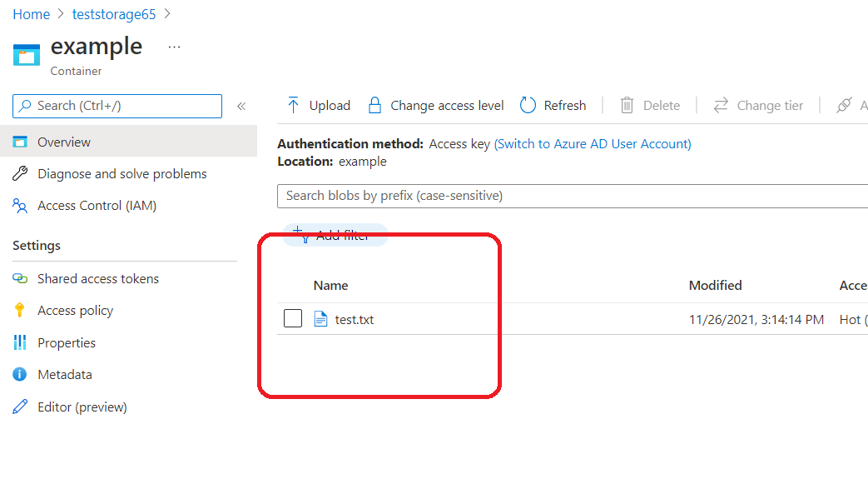868x484 pixels.
Task: Sort by the Modified column header
Action: point(715,286)
